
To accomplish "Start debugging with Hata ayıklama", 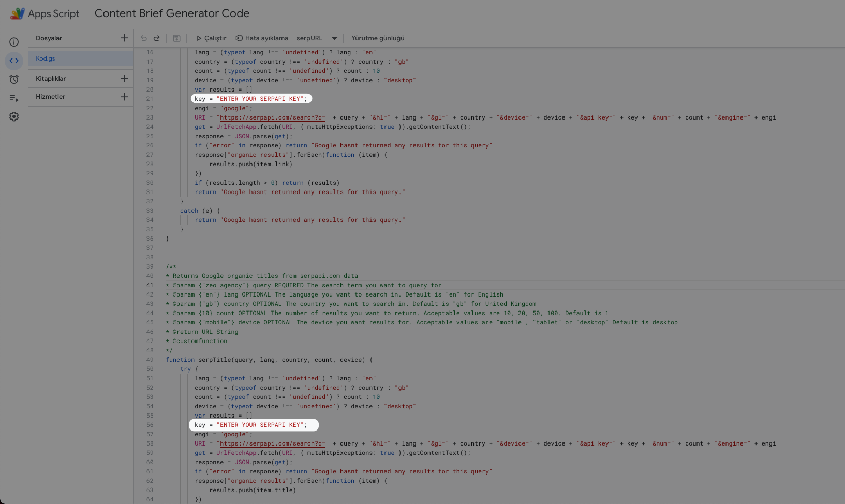I will [x=262, y=38].
